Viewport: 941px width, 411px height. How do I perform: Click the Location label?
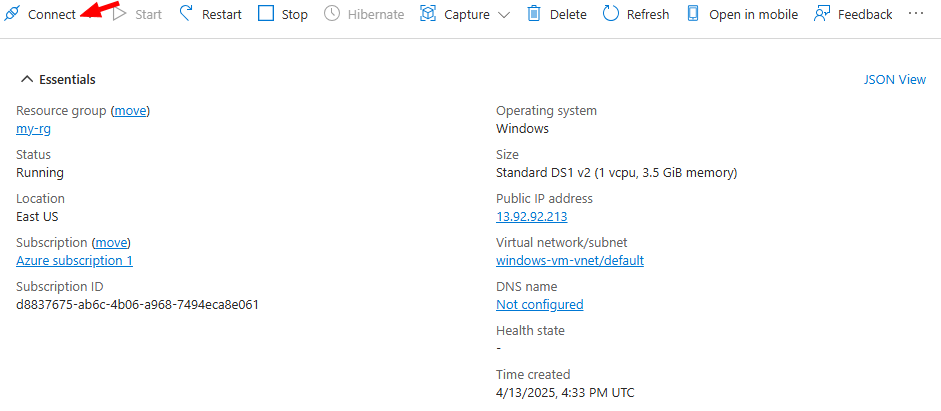pos(40,199)
